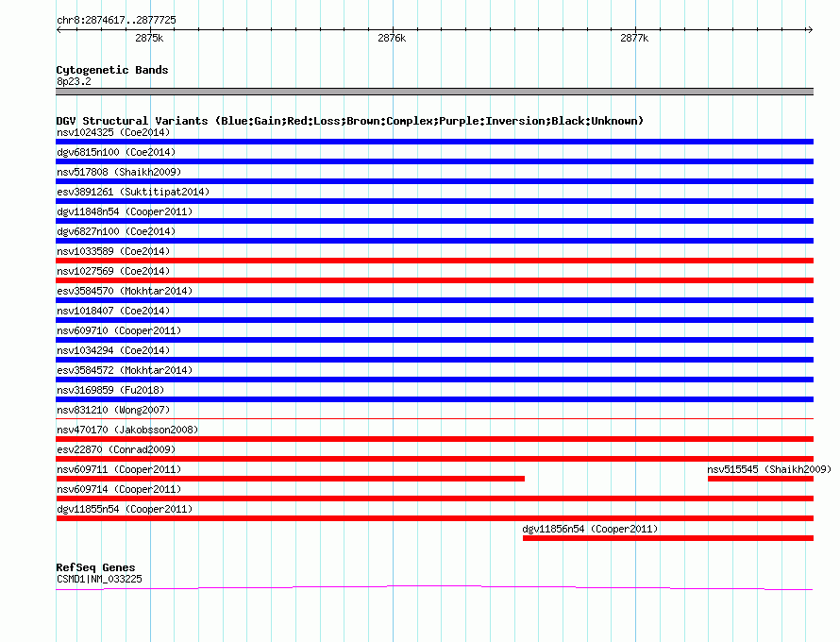Click the right arrow of the ruler
This screenshot has width=840, height=642.
(x=810, y=29)
